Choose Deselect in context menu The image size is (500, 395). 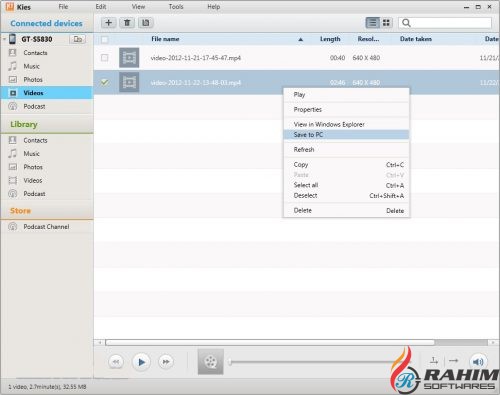tap(346, 196)
